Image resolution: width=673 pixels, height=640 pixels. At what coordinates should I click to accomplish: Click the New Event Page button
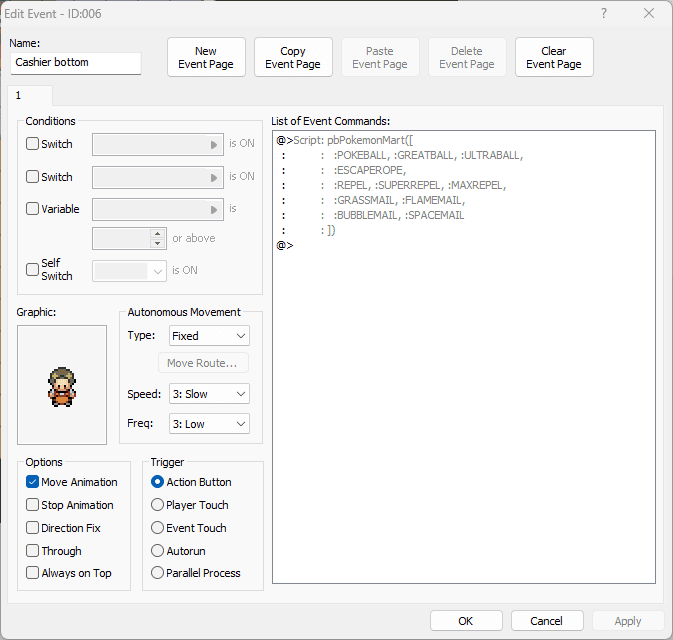pos(206,57)
